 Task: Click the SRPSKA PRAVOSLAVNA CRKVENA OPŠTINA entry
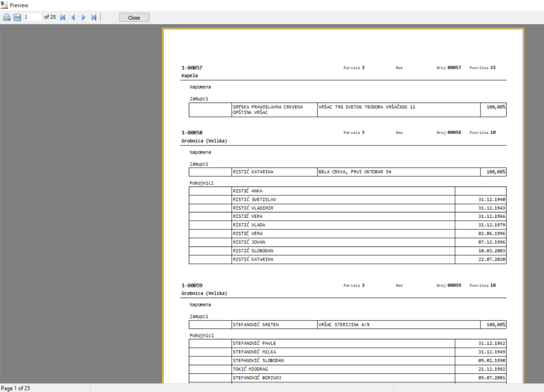click(x=267, y=110)
